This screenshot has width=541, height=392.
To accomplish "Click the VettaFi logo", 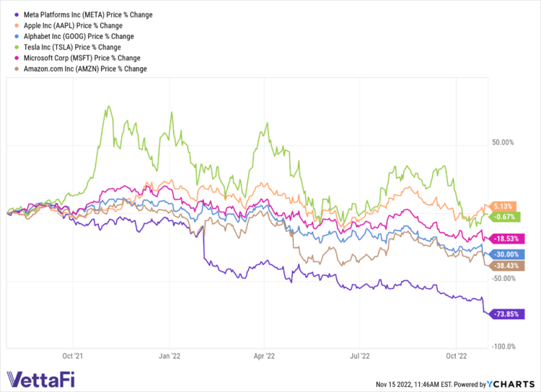I will click(40, 379).
